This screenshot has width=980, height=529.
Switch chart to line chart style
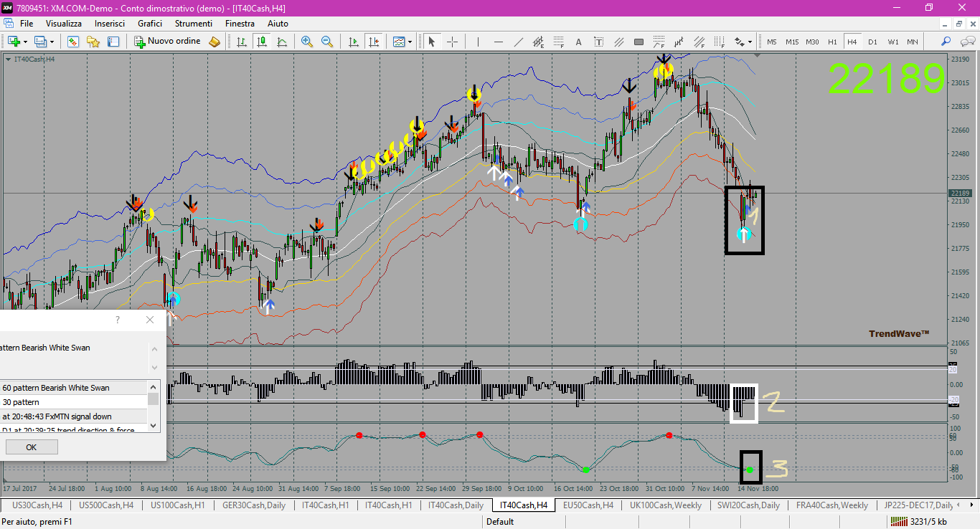[x=282, y=42]
